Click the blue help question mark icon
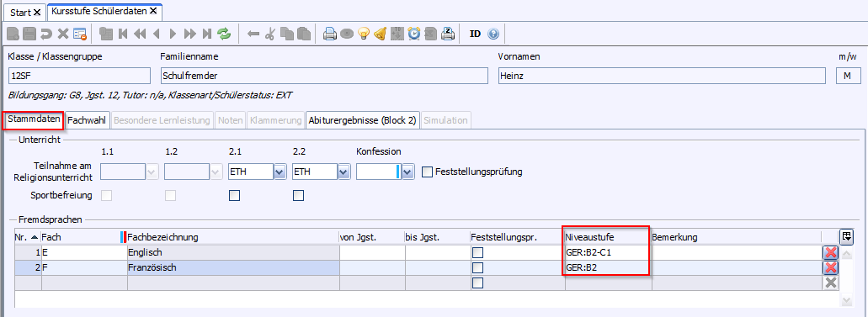The height and width of the screenshot is (317, 868). coord(493,34)
